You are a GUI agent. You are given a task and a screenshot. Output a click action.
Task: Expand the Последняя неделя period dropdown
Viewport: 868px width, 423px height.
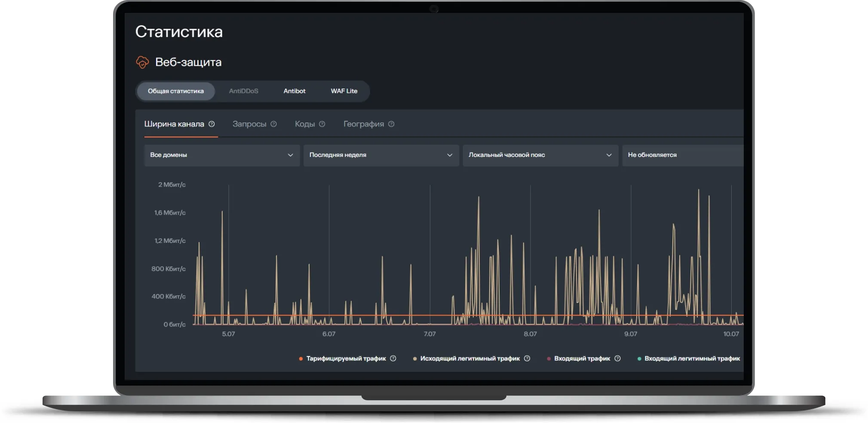coord(381,155)
